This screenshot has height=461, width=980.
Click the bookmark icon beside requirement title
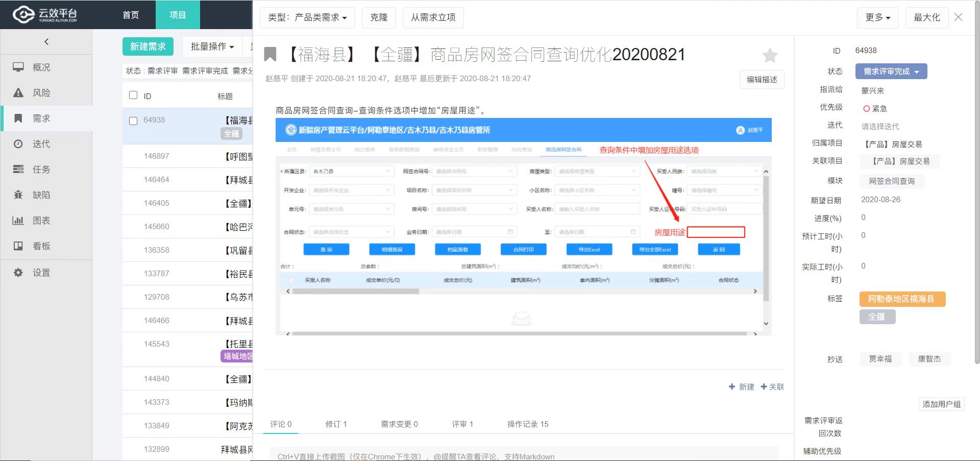click(x=270, y=54)
